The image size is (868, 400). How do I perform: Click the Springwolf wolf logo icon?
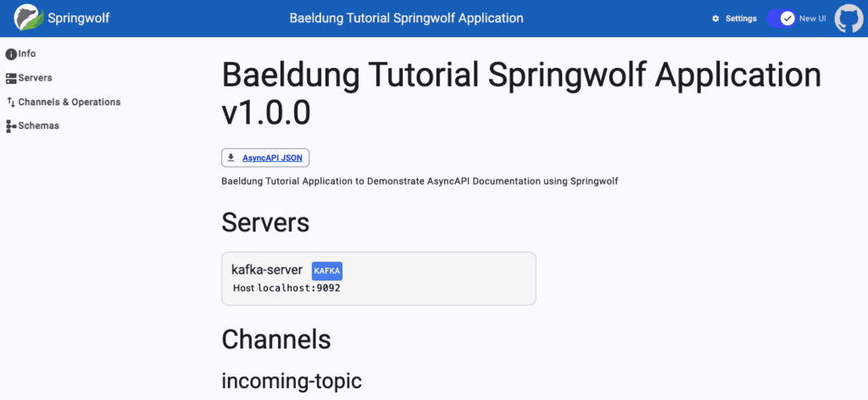28,19
